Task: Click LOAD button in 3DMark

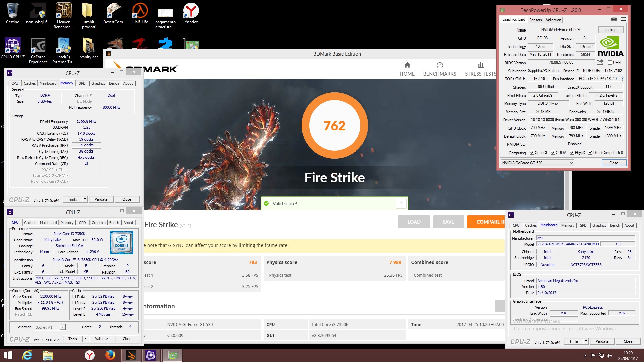Action: pos(414,222)
